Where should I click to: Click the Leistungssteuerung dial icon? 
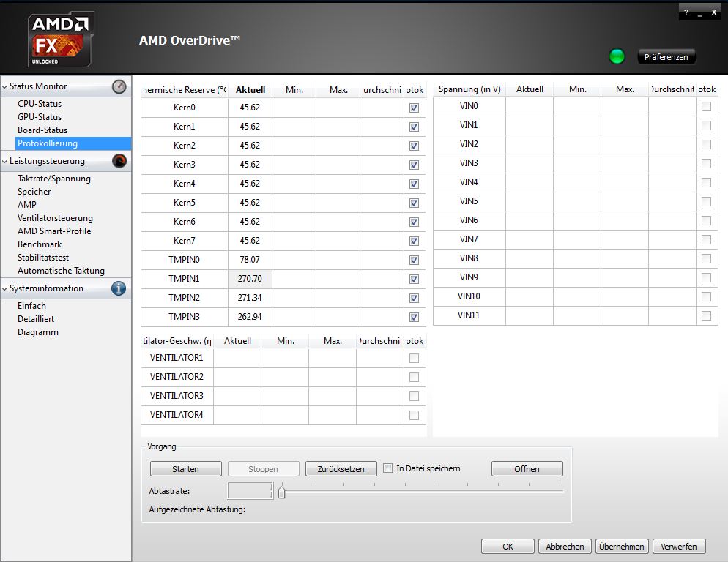tap(119, 161)
